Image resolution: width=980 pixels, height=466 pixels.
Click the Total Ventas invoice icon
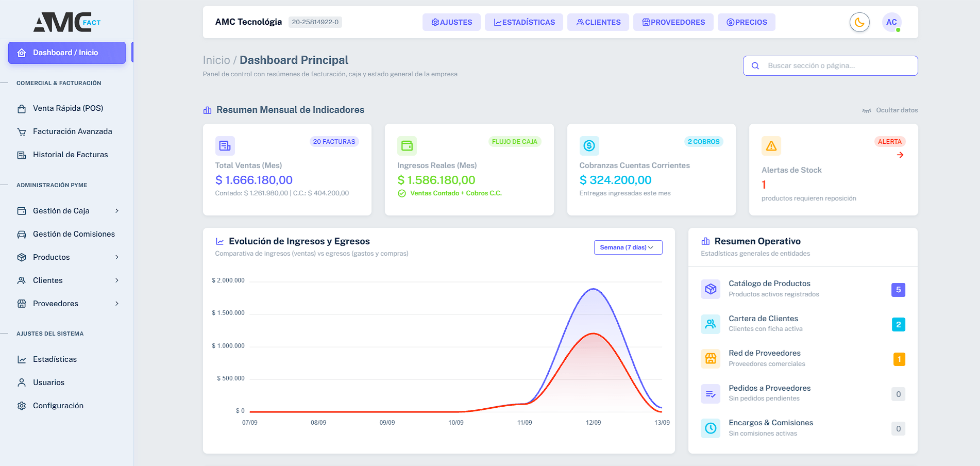point(225,146)
